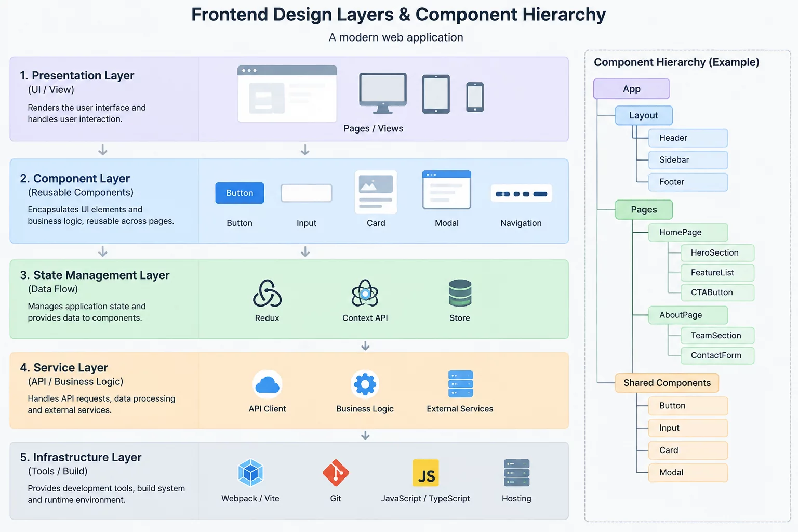This screenshot has width=798, height=532.
Task: Select the tablet device icon
Action: (x=436, y=94)
